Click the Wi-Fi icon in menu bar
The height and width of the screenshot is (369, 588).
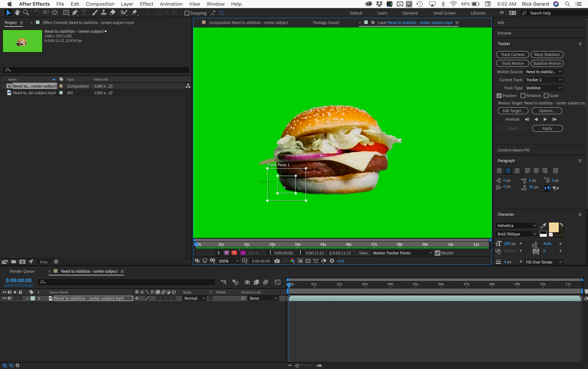(454, 4)
